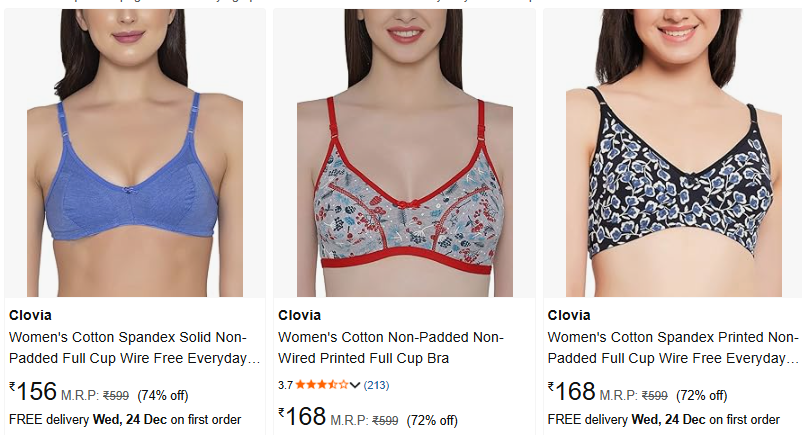Open the blue solid bra product image

(x=135, y=153)
